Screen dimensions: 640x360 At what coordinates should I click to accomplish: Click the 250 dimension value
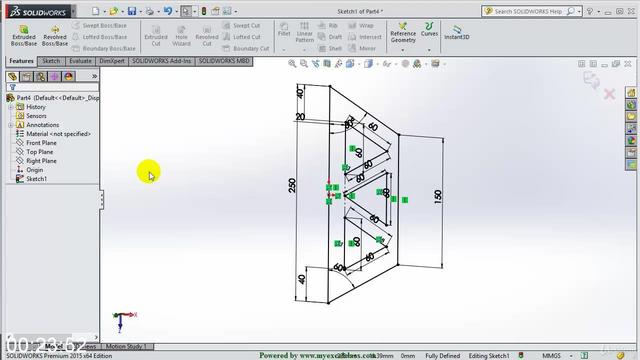291,186
